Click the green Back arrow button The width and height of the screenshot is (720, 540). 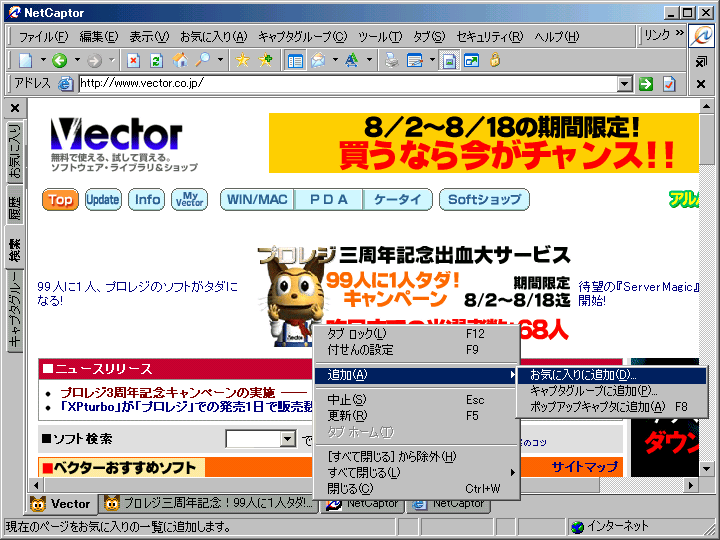coord(60,60)
